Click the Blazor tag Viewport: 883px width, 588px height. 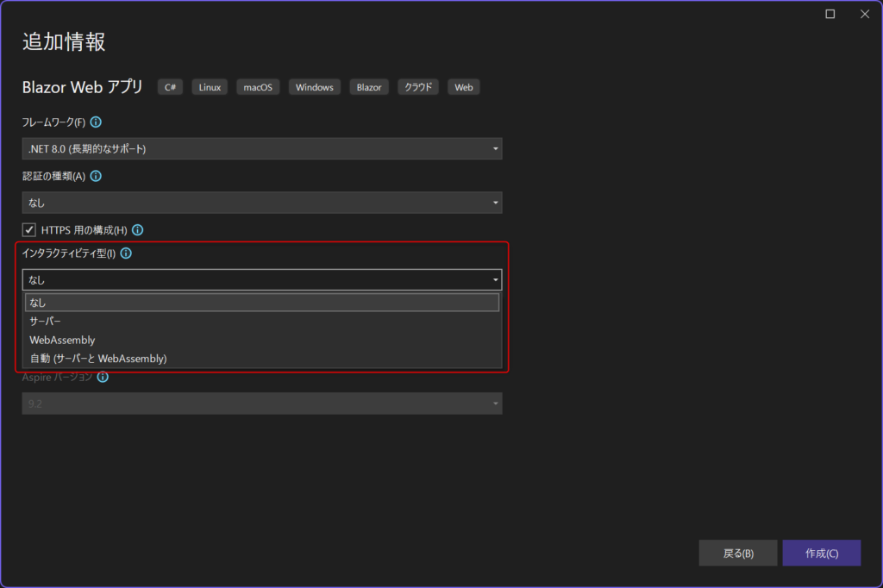tap(369, 87)
